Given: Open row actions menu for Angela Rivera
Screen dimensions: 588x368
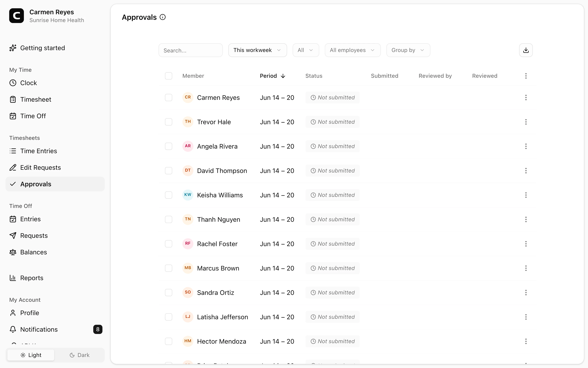Looking at the screenshot, I should click(x=526, y=146).
